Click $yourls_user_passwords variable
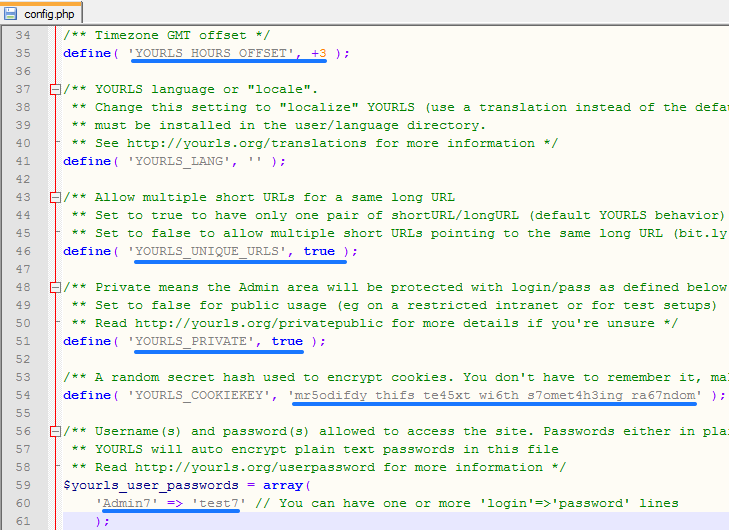Viewport: 729px width, 530px height. 151,485
